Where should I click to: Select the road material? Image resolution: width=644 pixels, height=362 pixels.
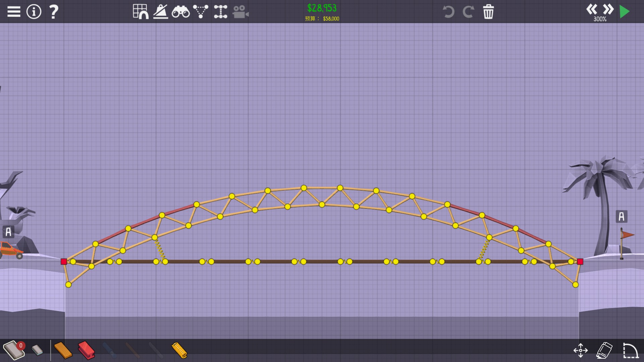click(x=13, y=350)
